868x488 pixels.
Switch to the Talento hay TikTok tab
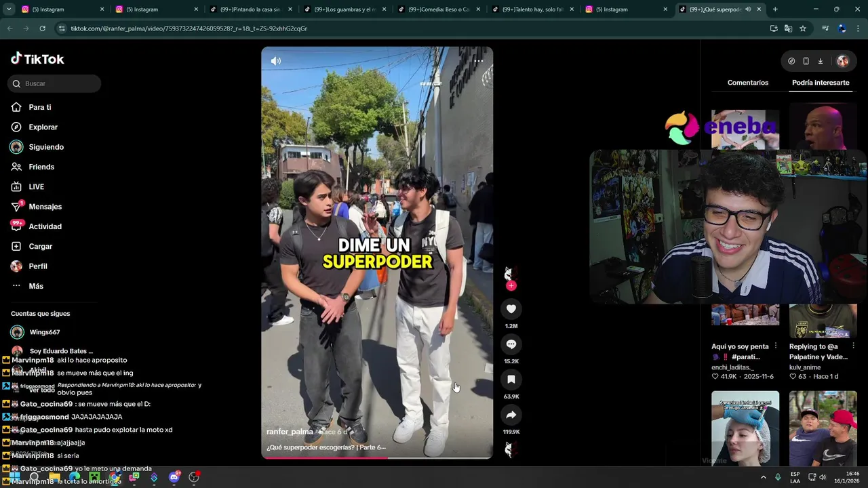(x=532, y=9)
